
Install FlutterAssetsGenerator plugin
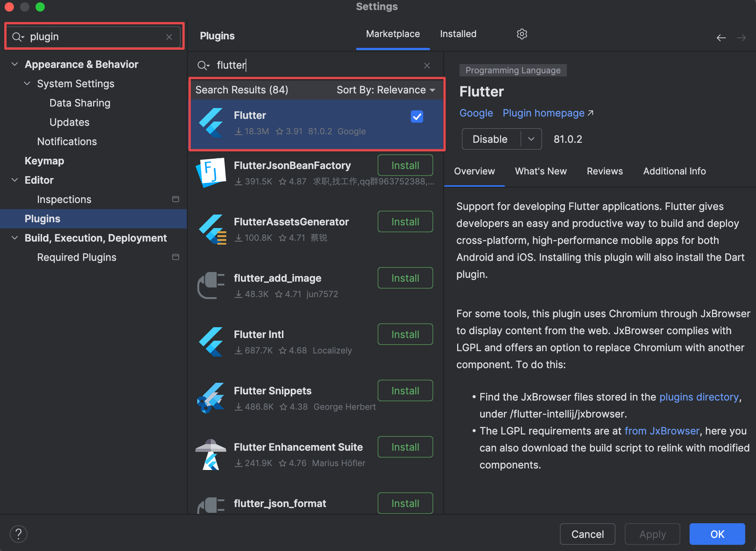(405, 222)
